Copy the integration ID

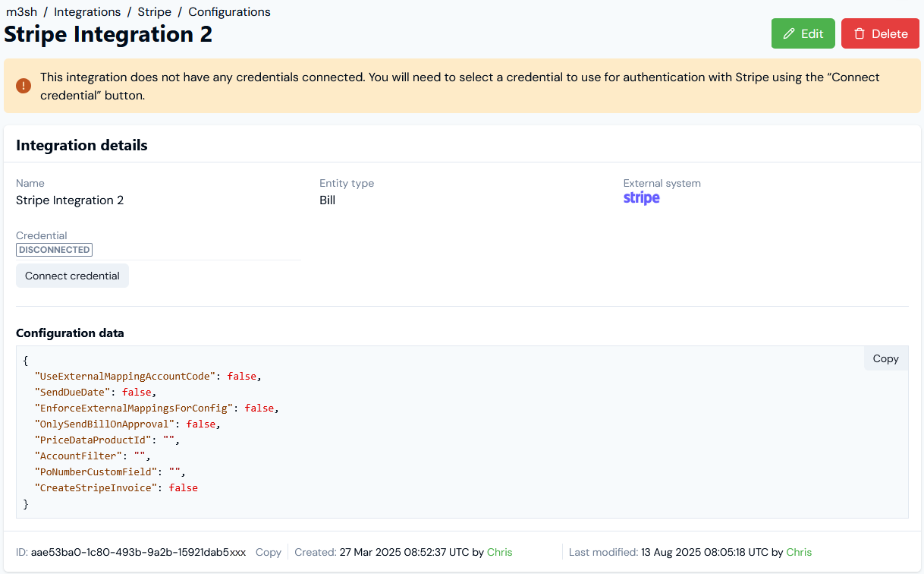[269, 552]
